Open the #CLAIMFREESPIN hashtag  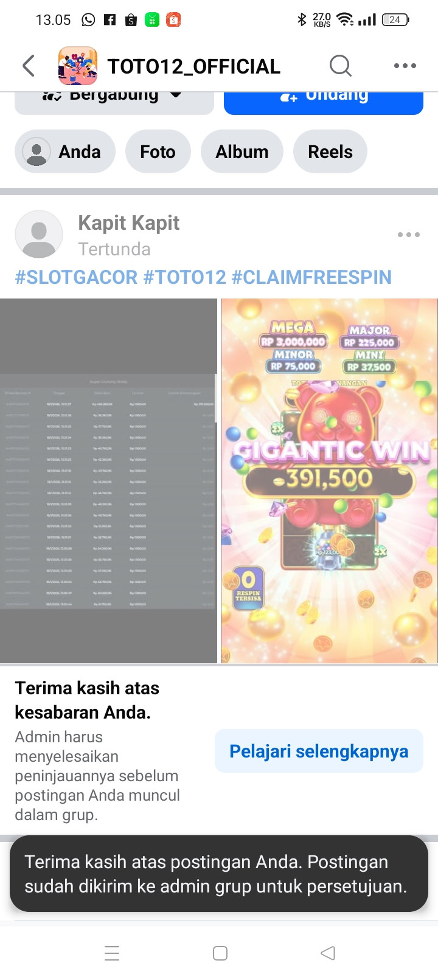click(x=311, y=277)
